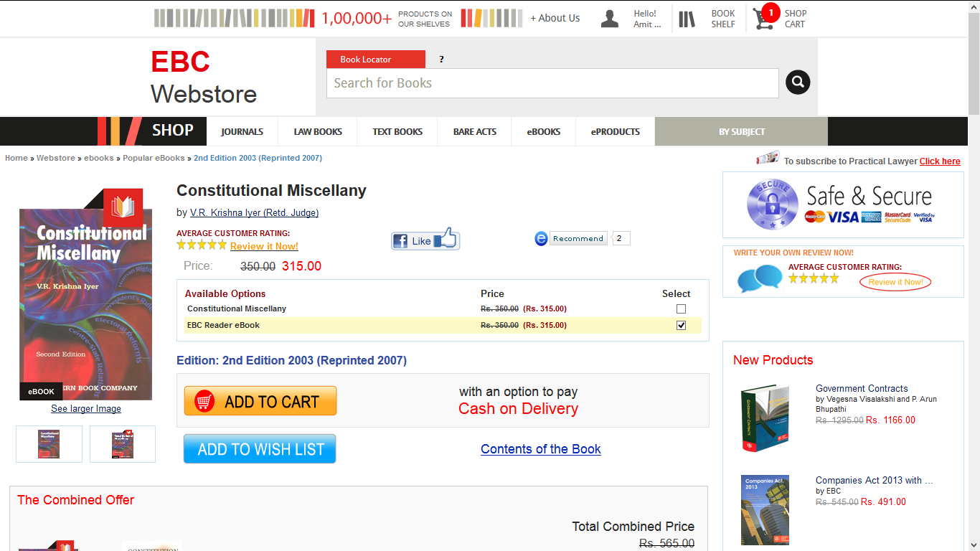The width and height of the screenshot is (980, 551).
Task: Open the Book Shelf books icon
Action: 687,19
